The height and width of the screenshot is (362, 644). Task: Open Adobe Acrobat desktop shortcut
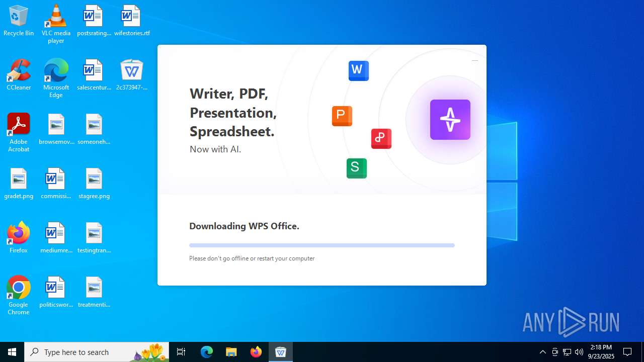coord(19,133)
